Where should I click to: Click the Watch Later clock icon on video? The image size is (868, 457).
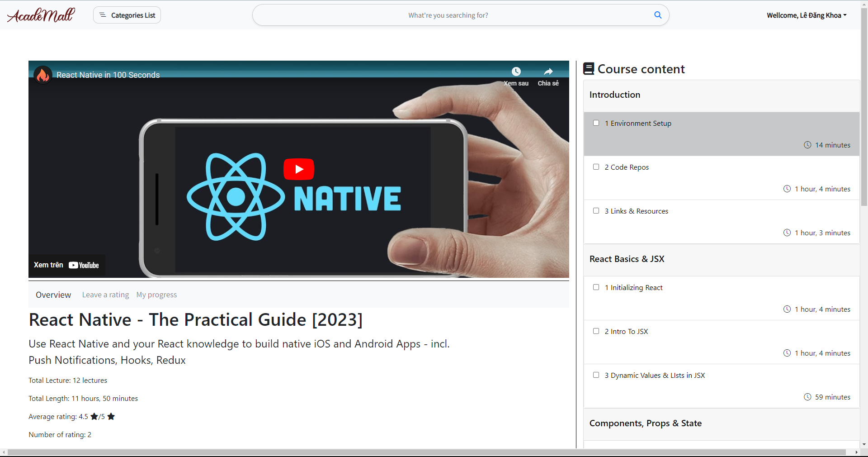(x=516, y=71)
